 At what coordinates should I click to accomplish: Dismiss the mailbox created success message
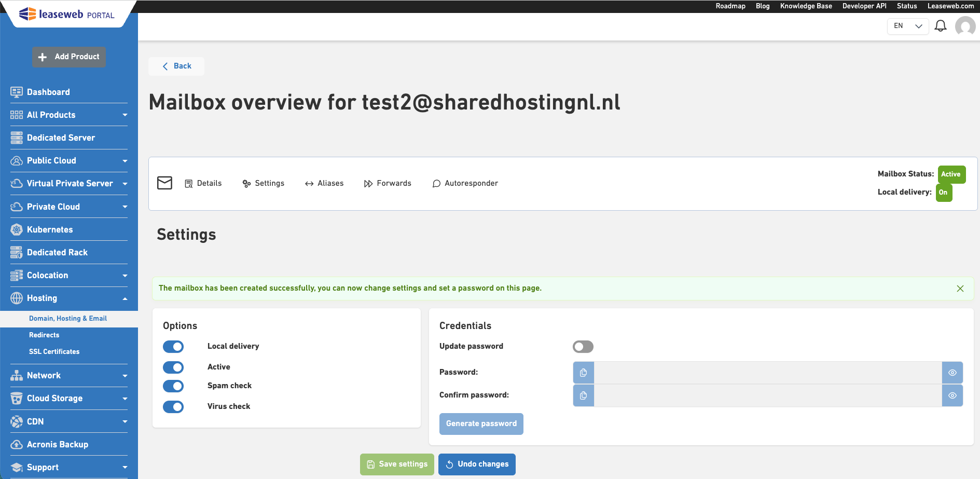coord(960,288)
